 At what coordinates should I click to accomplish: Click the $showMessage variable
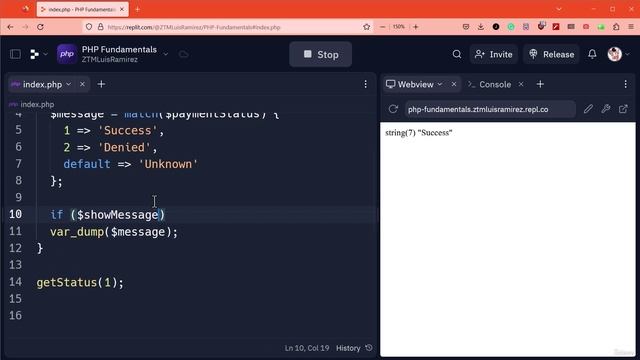coord(118,215)
